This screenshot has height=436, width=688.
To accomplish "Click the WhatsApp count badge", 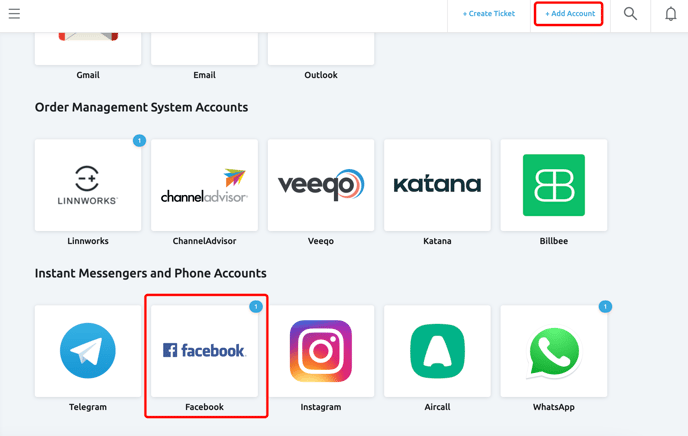I will click(x=605, y=307).
